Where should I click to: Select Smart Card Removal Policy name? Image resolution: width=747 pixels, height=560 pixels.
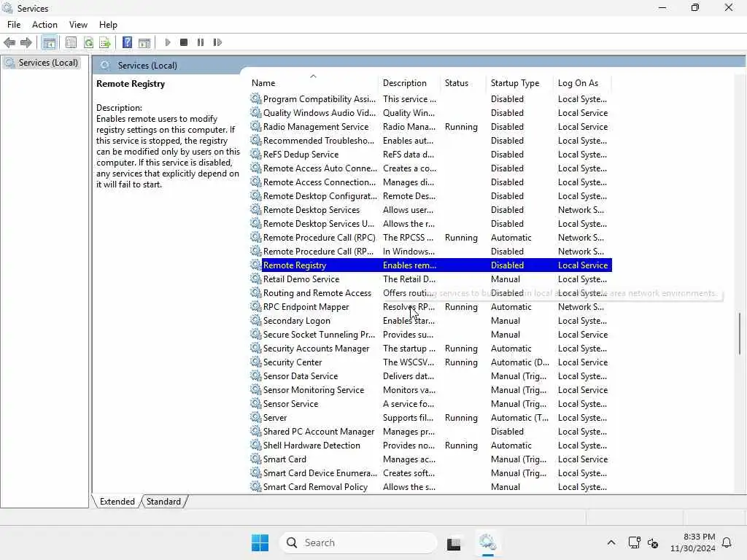(x=315, y=486)
